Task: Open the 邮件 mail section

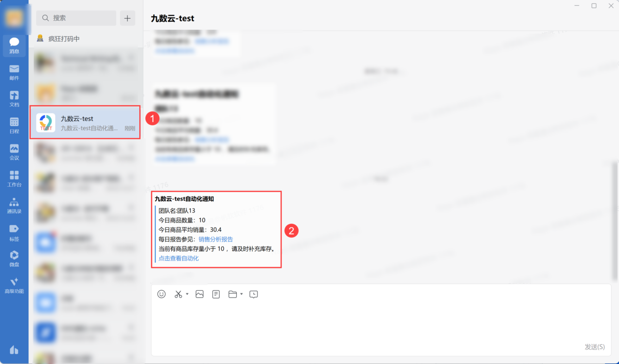Action: point(14,72)
